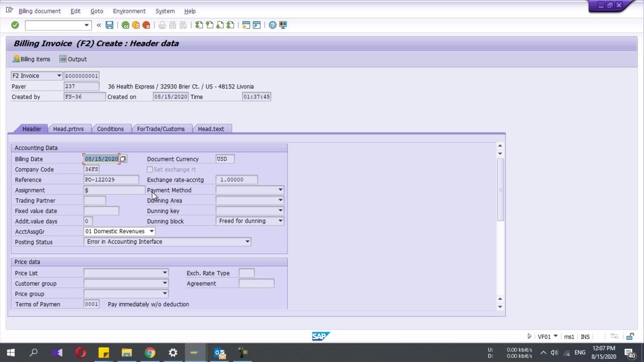Click the Last Page navigation icon
644x362 pixels.
pyautogui.click(x=230, y=25)
